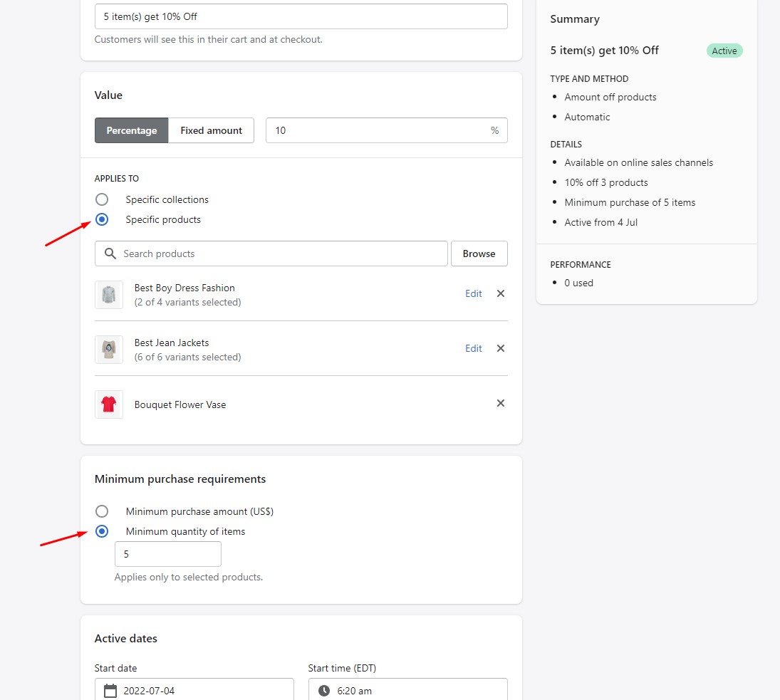Select the Specific products radio option
Screen dimensions: 780x700
pyautogui.click(x=101, y=219)
